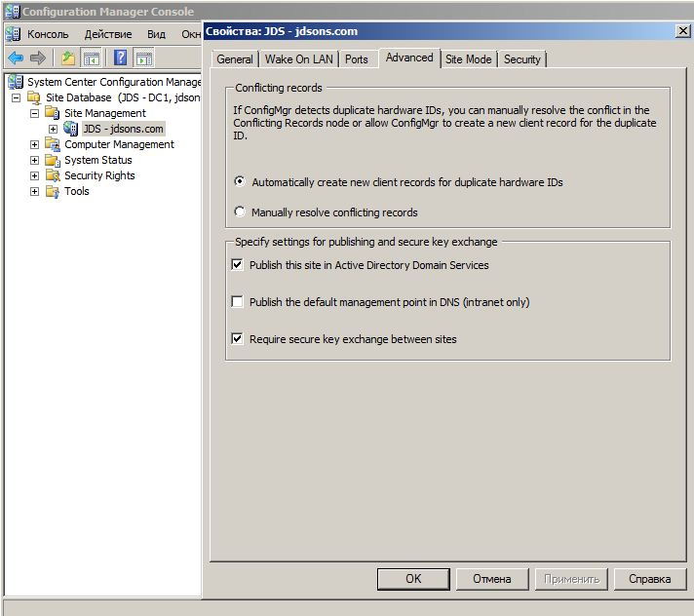Screen dimensions: 694x616
Task: Switch to the Security tab
Action: click(x=521, y=59)
